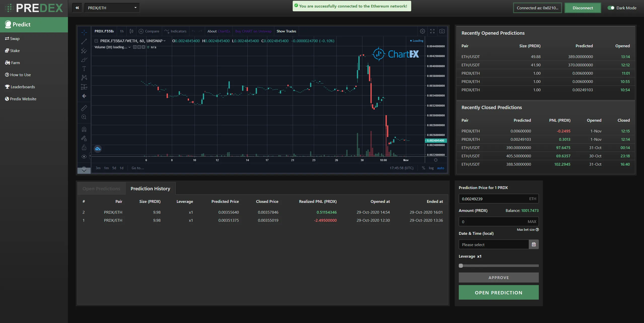The width and height of the screenshot is (644, 323).
Task: Take a chart snapshot with camera icon
Action: pos(442,31)
